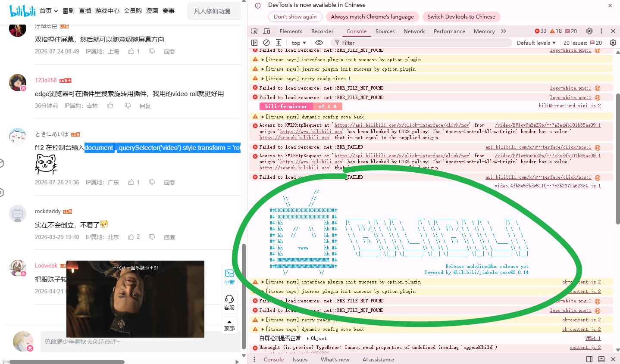Screen dimensions: 620x364
Task: Toggle the console sidebar panel icon
Action: (254, 43)
